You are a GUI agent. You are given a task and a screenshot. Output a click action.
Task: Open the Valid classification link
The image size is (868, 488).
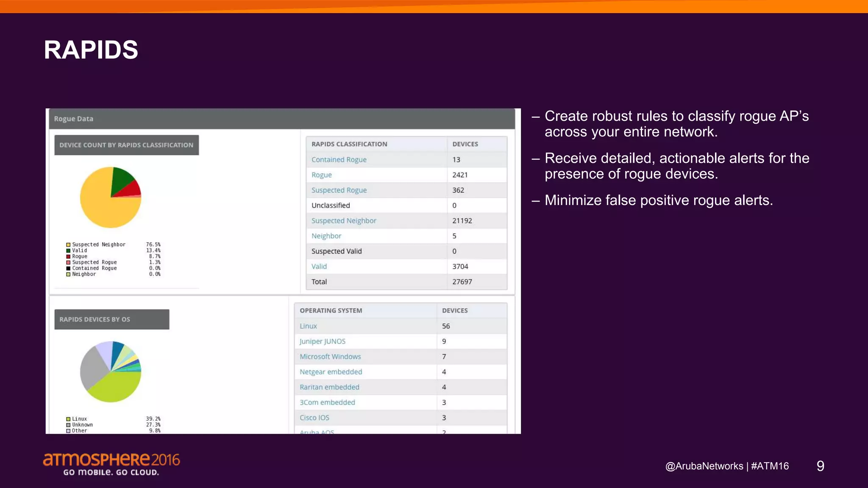pos(319,266)
